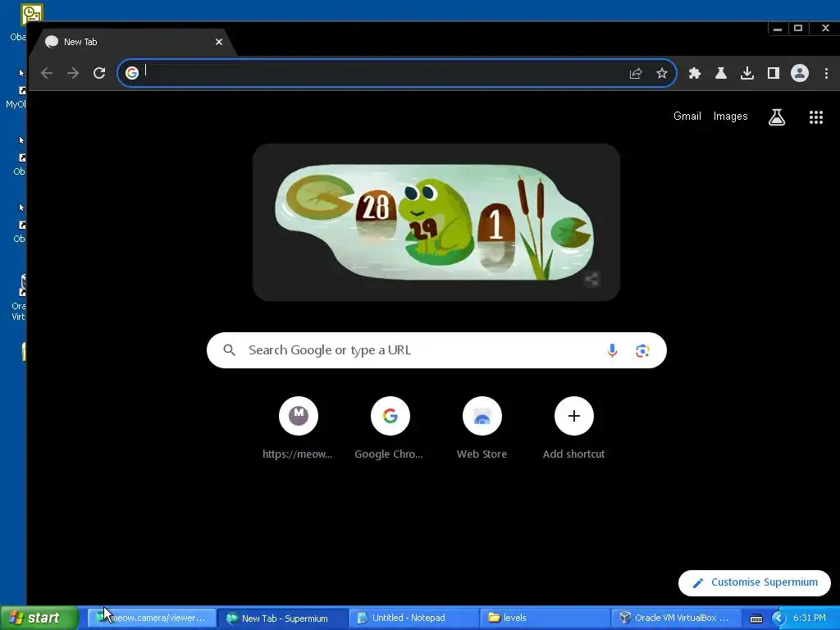Click the forward navigation arrow

tap(73, 73)
